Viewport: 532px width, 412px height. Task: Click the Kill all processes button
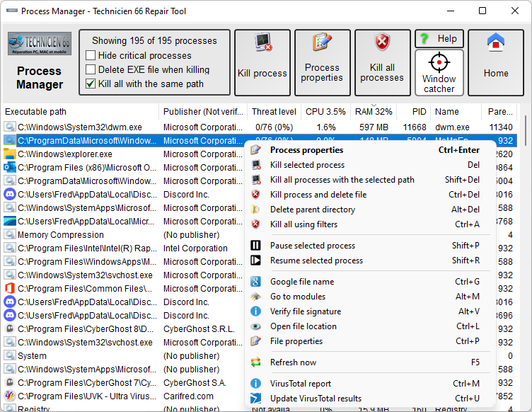pos(382,62)
